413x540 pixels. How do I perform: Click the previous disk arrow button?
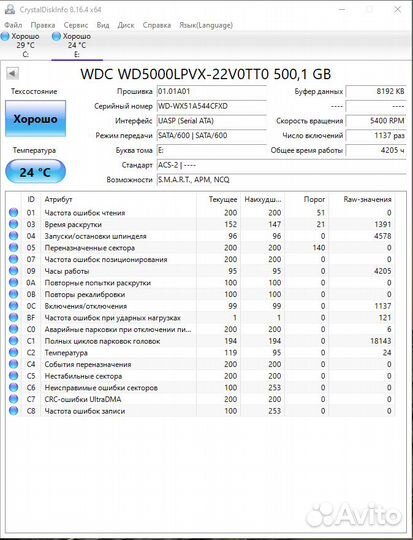coord(12,73)
